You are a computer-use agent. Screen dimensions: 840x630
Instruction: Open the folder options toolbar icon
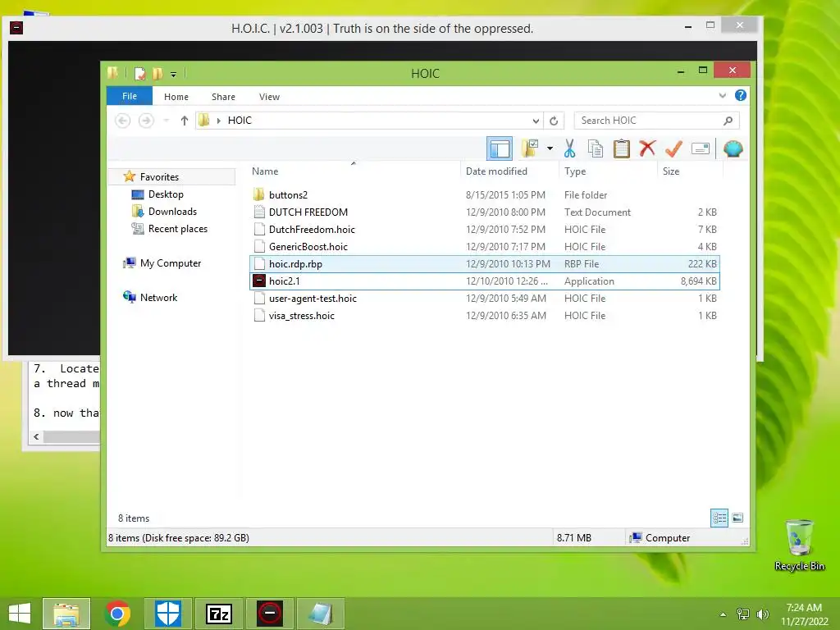[530, 148]
